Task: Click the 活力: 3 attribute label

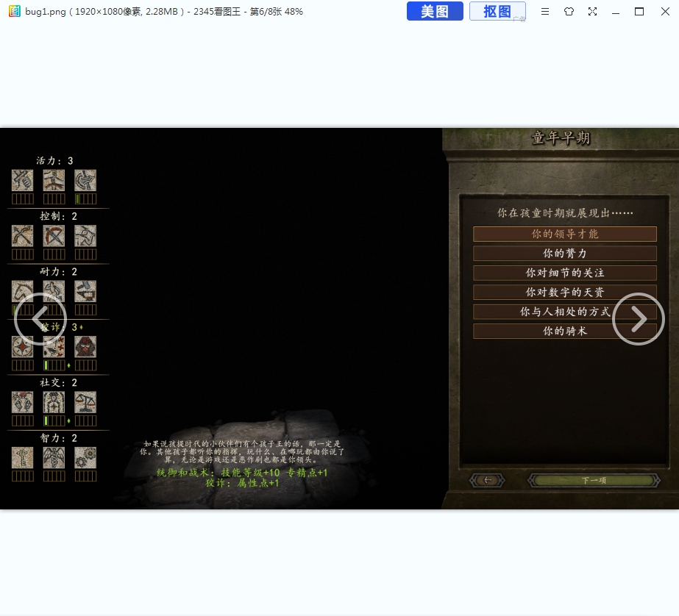Action: pos(54,161)
